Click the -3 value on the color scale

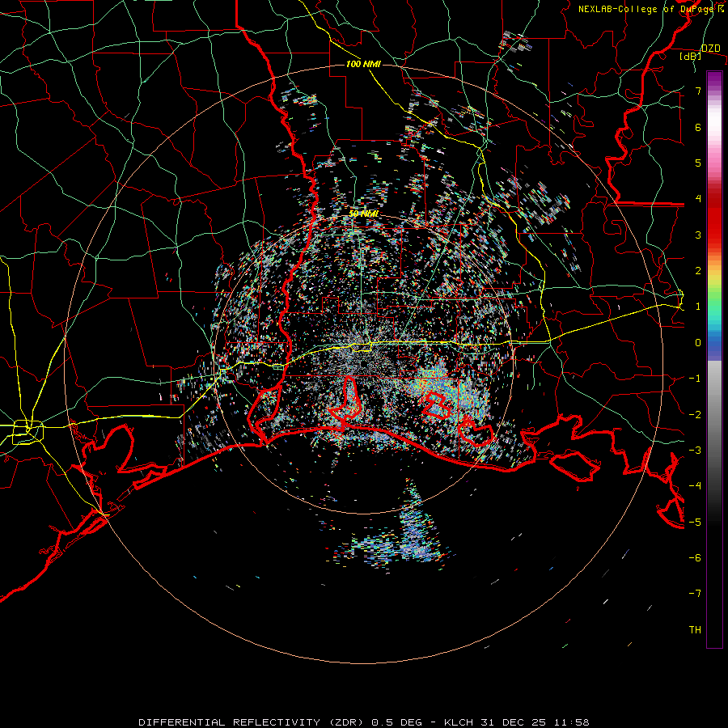(695, 450)
